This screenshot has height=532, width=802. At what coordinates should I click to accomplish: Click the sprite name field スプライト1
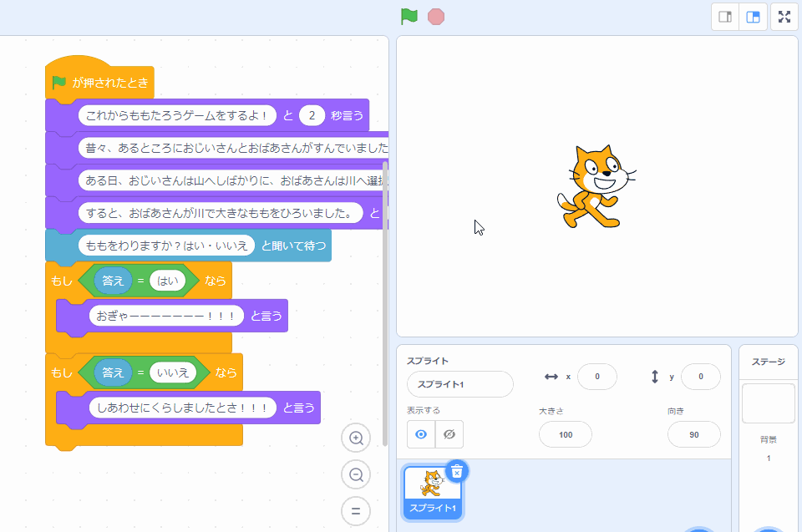[459, 384]
